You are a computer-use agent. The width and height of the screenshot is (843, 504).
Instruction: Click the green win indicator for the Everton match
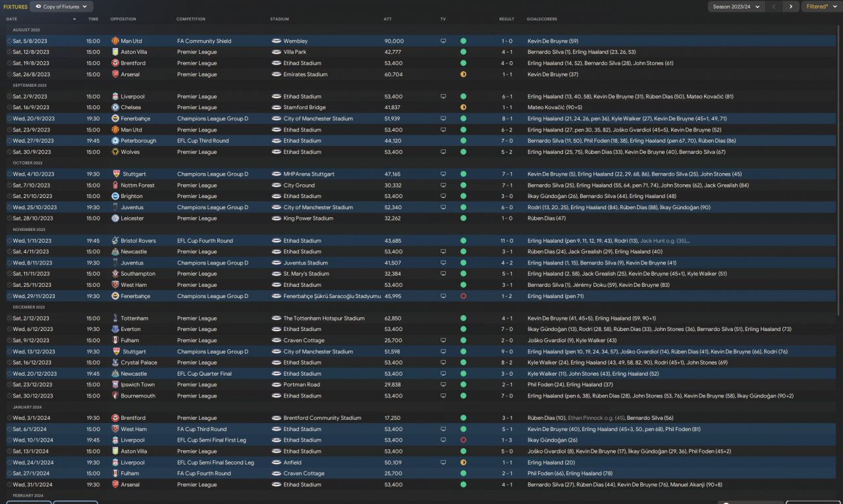pos(463,329)
